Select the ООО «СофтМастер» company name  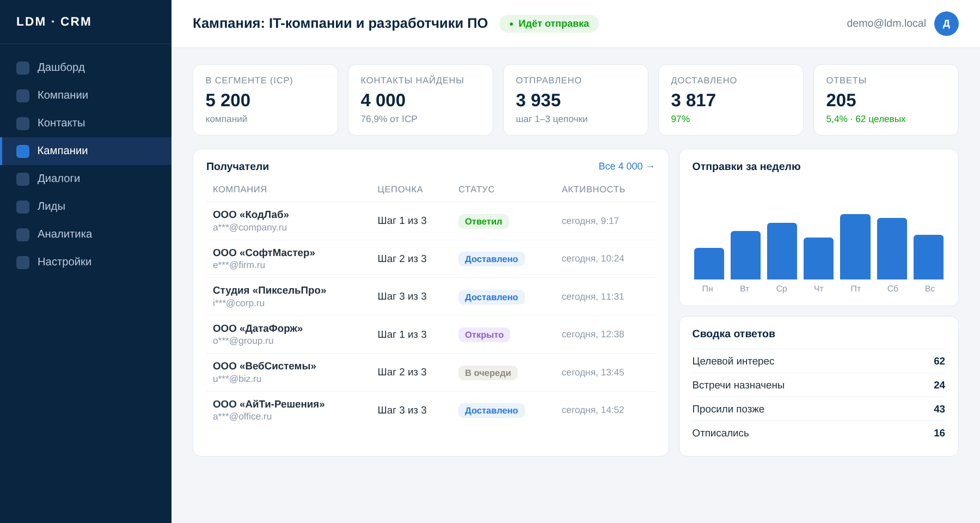264,253
